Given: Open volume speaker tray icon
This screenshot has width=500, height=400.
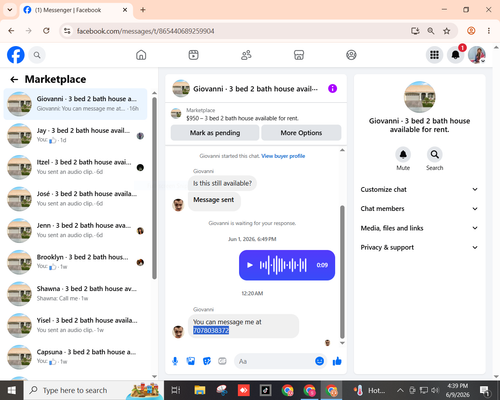Looking at the screenshot, I should point(435,390).
